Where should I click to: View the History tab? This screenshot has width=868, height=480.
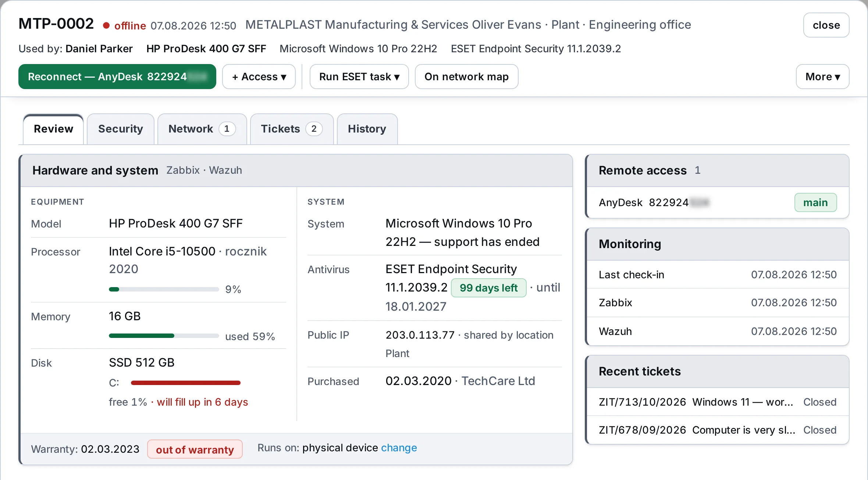click(367, 129)
